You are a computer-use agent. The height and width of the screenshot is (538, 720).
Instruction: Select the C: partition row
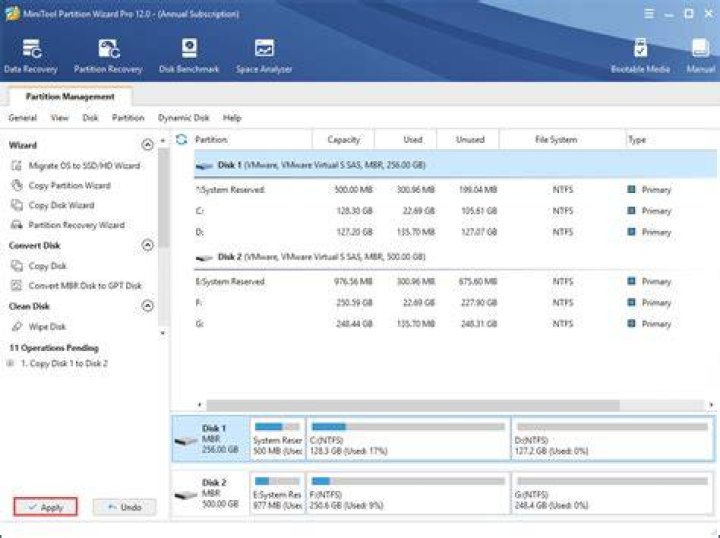[455, 211]
